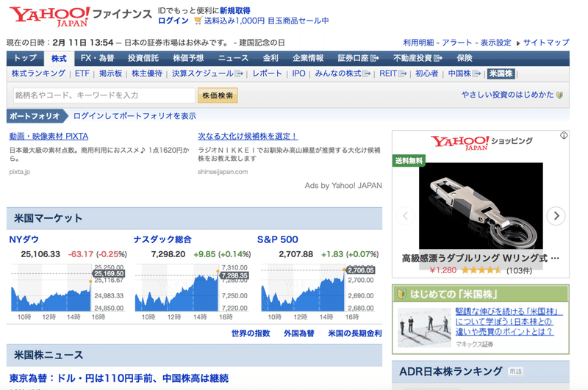This screenshot has width=588, height=390.
Task: Click the stock search input field
Action: coord(104,95)
